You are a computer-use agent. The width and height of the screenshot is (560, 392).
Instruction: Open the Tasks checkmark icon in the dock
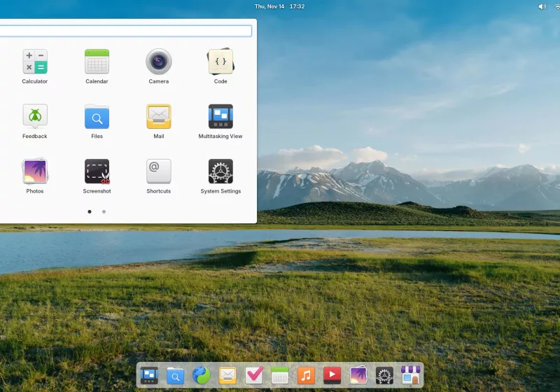pos(254,376)
